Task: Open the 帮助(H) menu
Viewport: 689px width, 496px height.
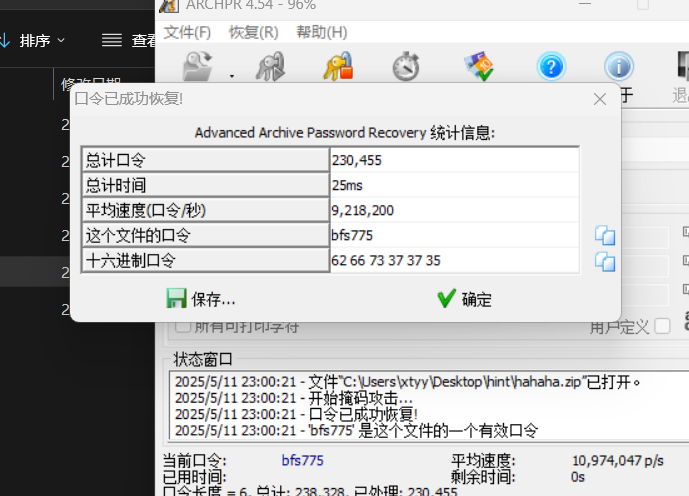Action: point(322,32)
